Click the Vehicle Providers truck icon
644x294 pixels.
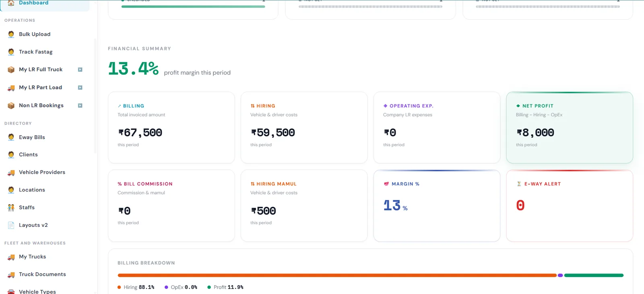pos(11,173)
